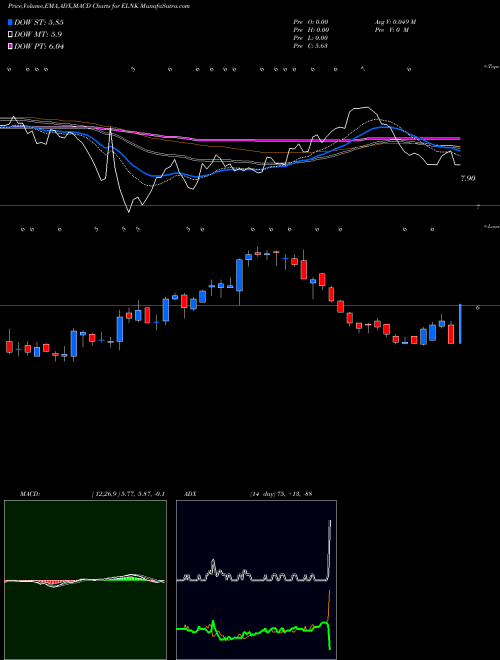Click the 6 price level label
The height and width of the screenshot is (660, 500).
coord(478,308)
